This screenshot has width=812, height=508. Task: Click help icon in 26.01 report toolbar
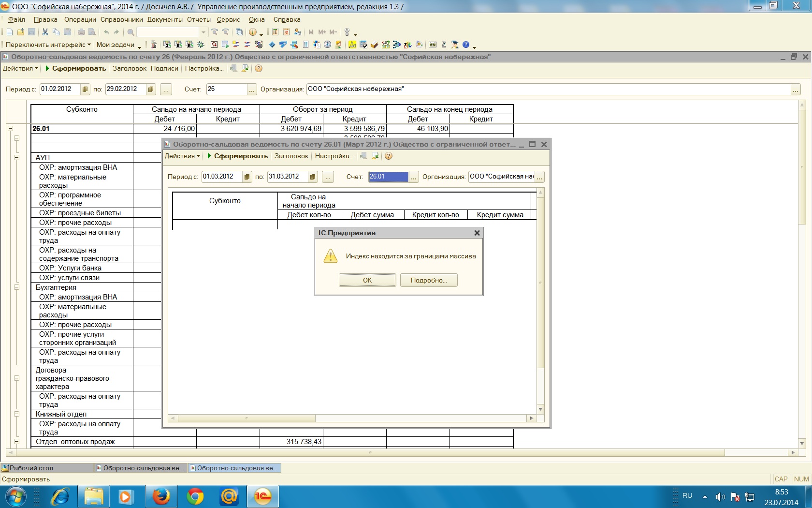[x=389, y=156]
